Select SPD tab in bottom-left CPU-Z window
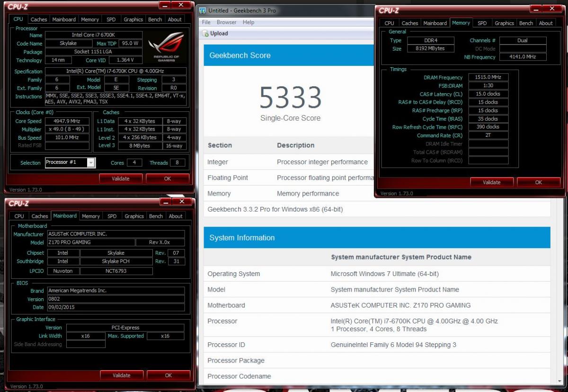 112,216
